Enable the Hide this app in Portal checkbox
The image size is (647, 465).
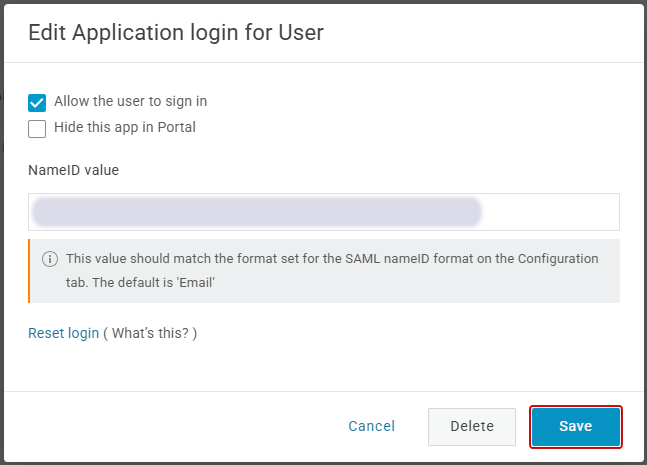[x=37, y=128]
